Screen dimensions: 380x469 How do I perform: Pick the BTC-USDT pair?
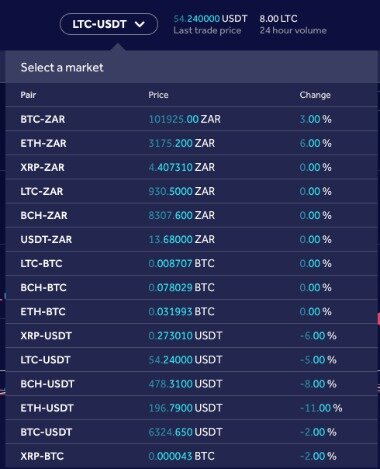pyautogui.click(x=191, y=432)
